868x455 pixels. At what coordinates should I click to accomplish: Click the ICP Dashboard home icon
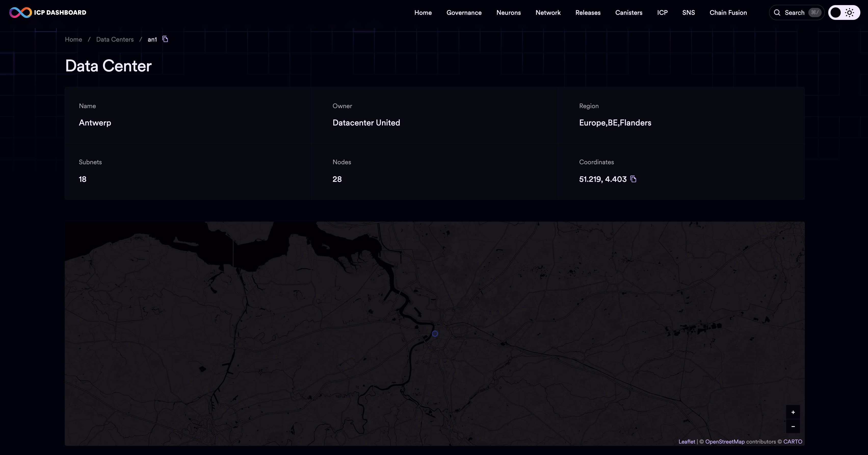coord(17,12)
